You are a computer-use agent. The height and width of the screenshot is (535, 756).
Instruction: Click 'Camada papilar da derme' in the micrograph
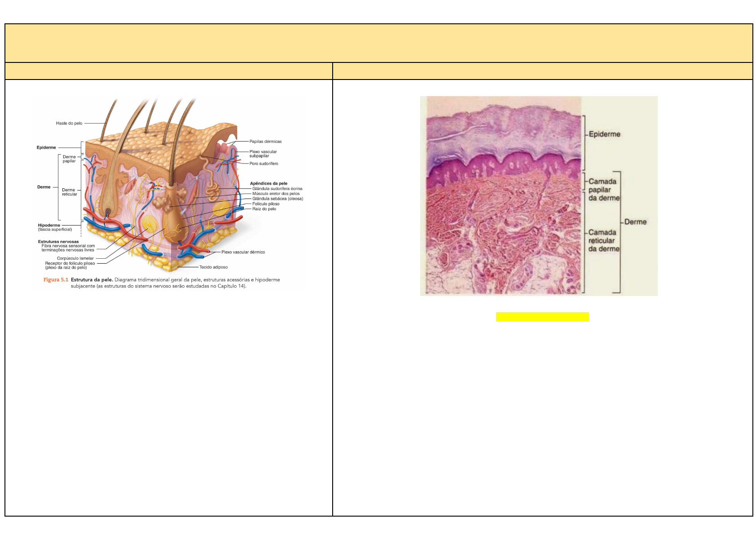point(604,190)
